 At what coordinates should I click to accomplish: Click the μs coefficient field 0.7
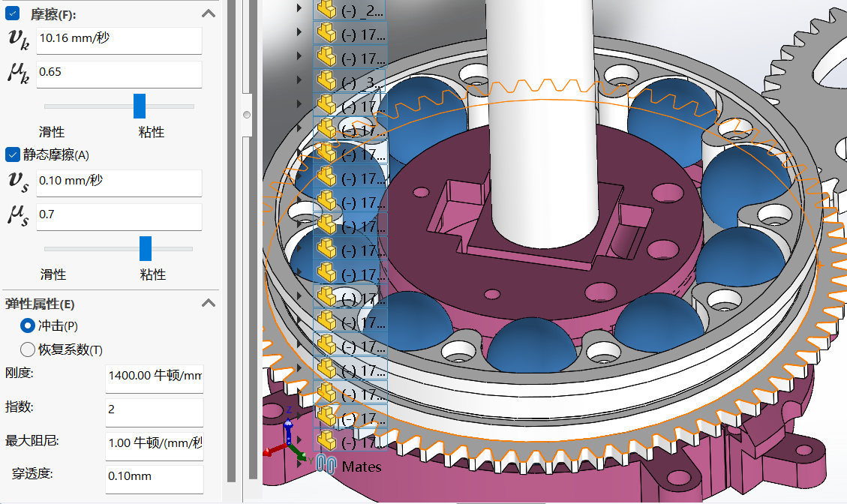click(x=119, y=217)
